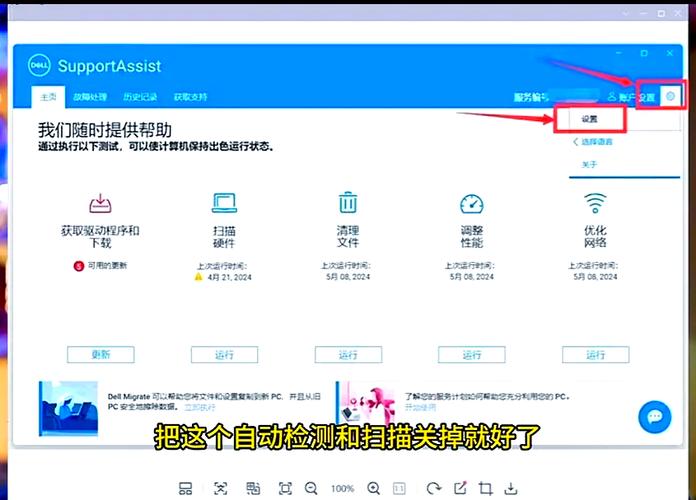Click the 清理文件 trash can icon
The width and height of the screenshot is (696, 500).
click(348, 202)
